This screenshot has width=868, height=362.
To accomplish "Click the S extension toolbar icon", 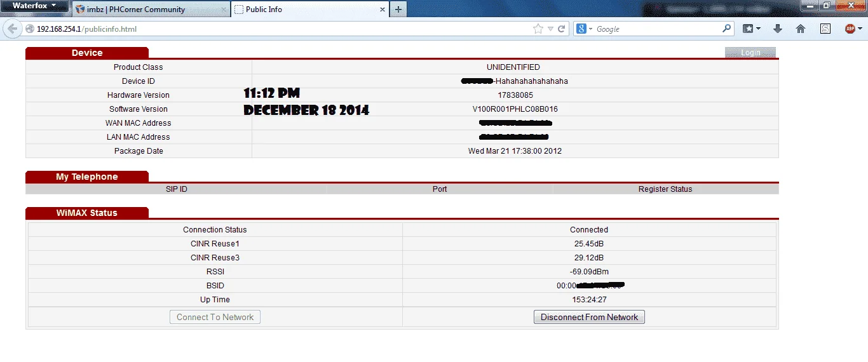I will point(825,29).
